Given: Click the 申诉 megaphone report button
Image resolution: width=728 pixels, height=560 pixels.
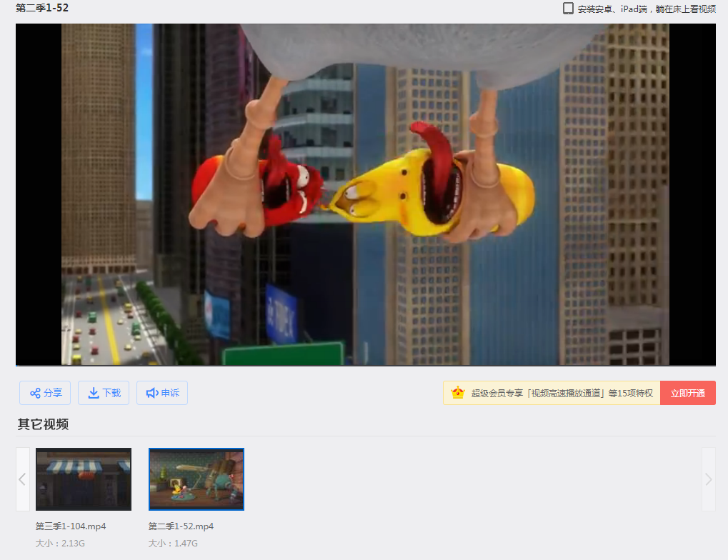Looking at the screenshot, I should point(162,393).
